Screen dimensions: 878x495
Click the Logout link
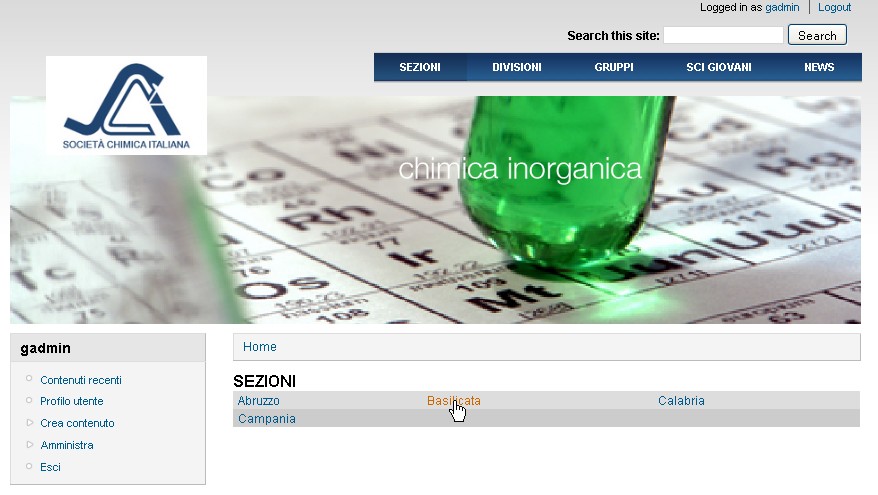(834, 7)
